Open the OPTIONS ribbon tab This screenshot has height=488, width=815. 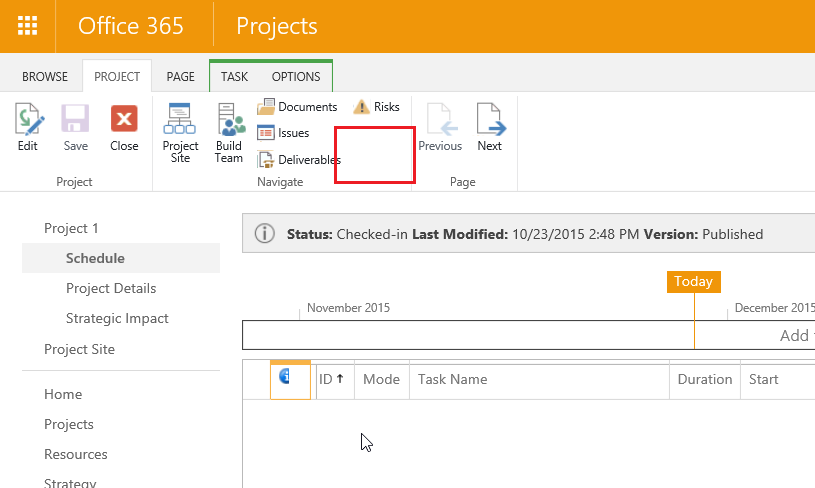point(296,76)
